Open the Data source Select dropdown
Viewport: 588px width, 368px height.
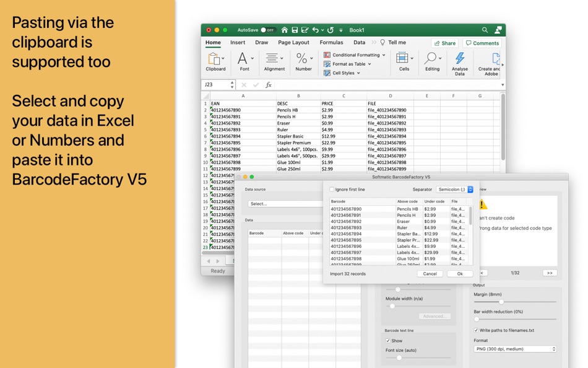point(285,204)
